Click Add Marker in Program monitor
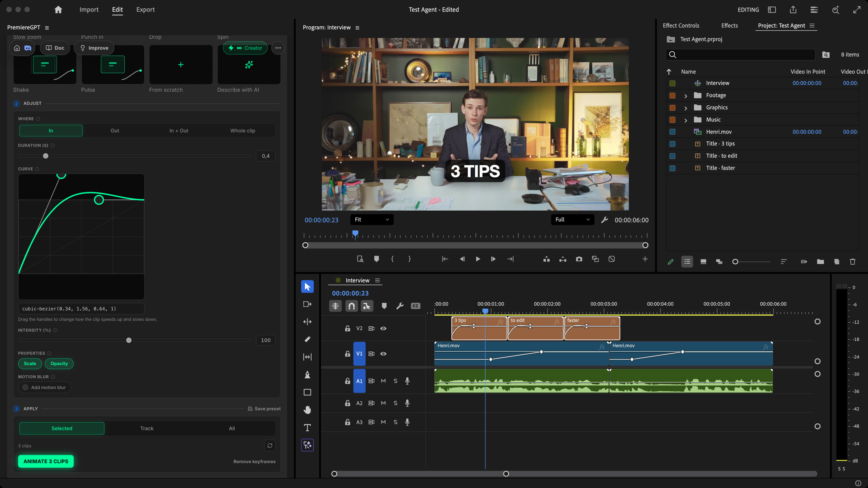This screenshot has width=868, height=488. point(376,259)
